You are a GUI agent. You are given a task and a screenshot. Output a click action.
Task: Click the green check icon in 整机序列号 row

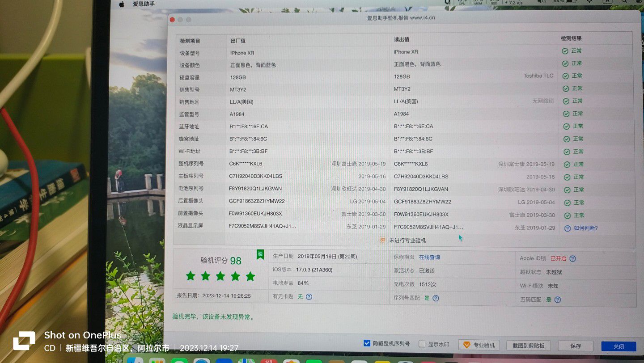(567, 165)
